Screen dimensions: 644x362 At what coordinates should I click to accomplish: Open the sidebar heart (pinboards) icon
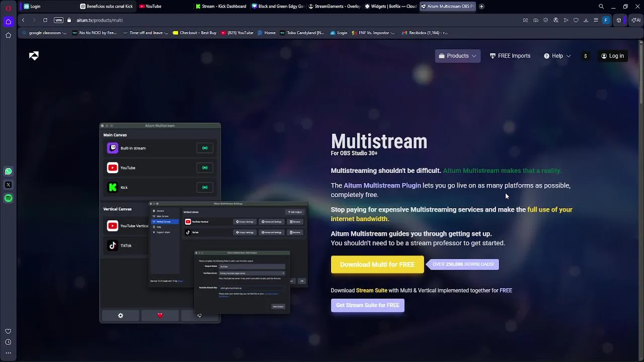8,331
